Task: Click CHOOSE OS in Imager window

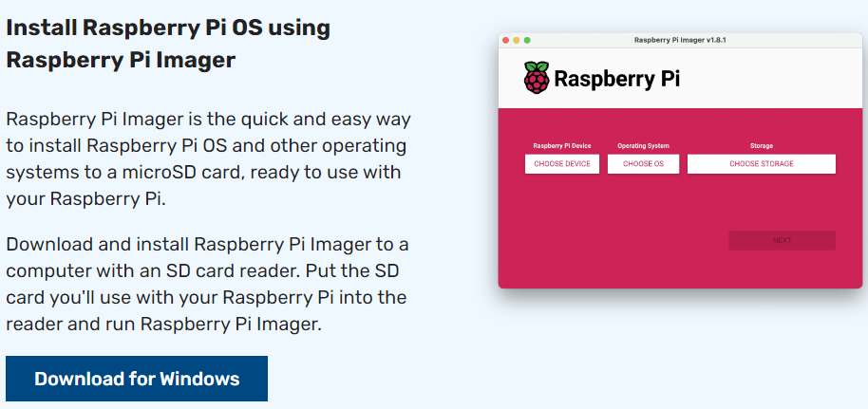Action: (643, 164)
